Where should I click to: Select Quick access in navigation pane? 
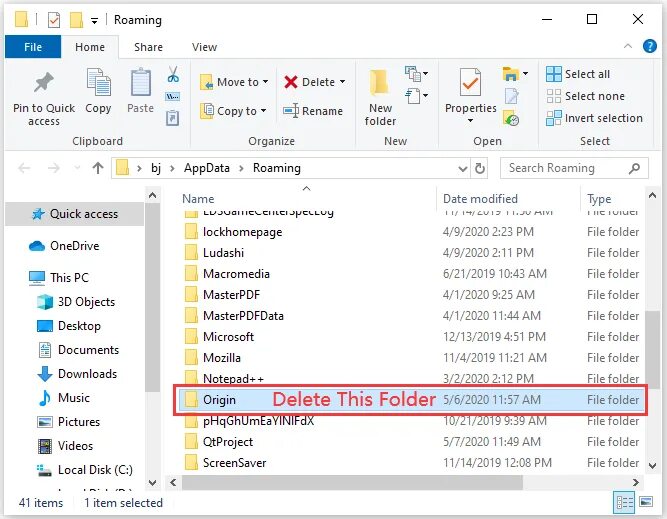point(75,214)
